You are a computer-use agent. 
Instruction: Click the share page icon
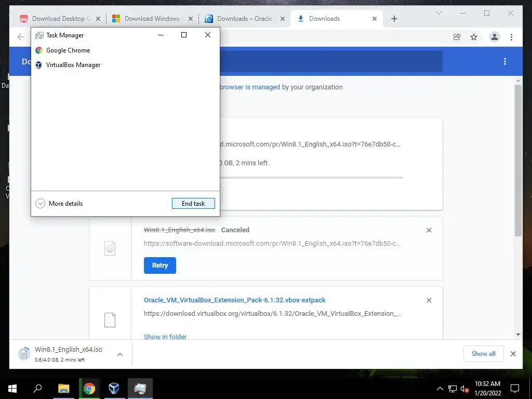457,37
